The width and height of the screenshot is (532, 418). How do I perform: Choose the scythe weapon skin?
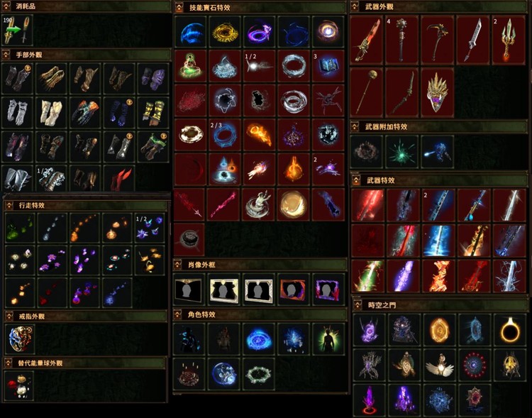tap(438, 40)
